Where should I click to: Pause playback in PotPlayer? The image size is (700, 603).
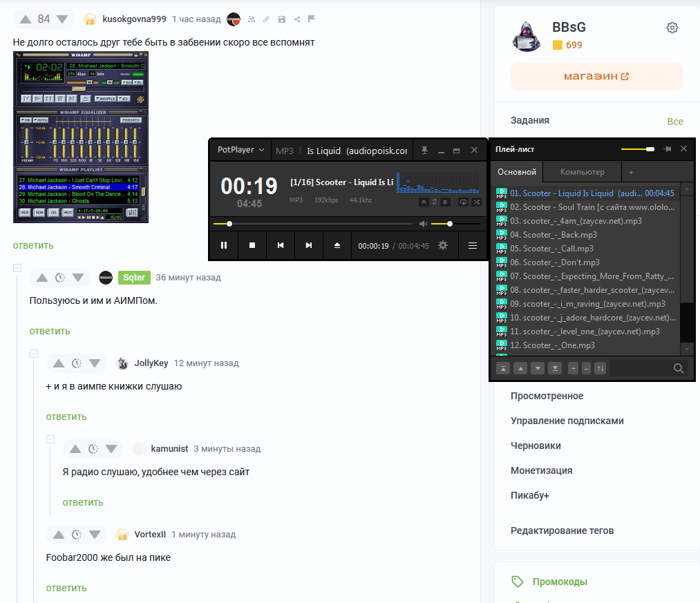[x=224, y=245]
